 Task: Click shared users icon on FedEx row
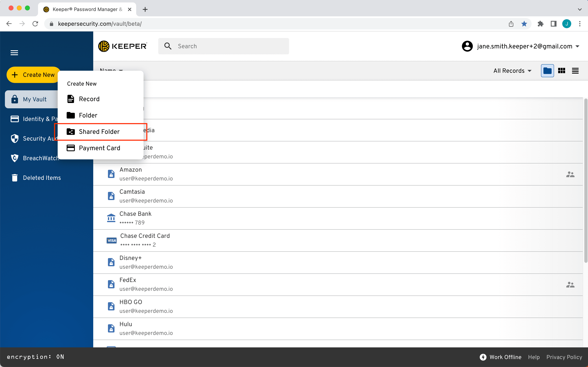pos(570,284)
